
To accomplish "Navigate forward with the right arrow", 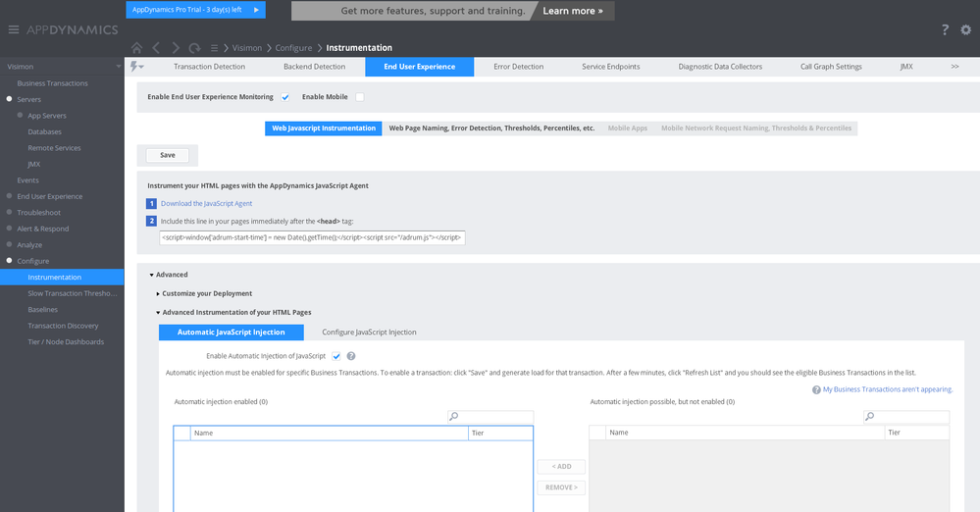I will (x=176, y=47).
